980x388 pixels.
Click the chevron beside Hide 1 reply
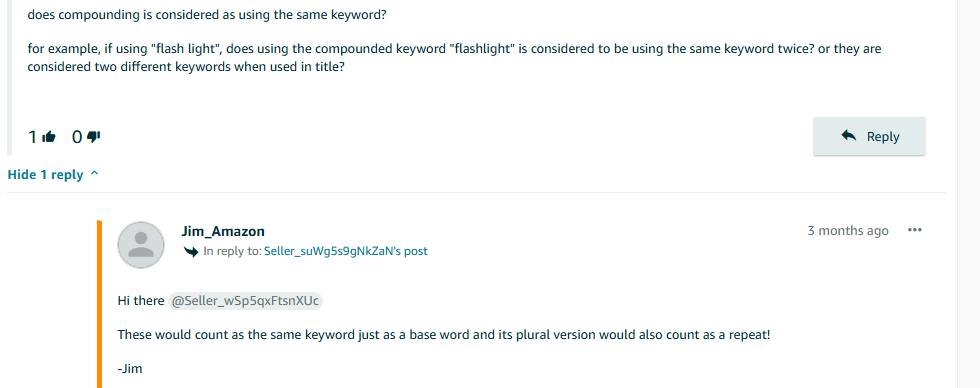[x=94, y=174]
